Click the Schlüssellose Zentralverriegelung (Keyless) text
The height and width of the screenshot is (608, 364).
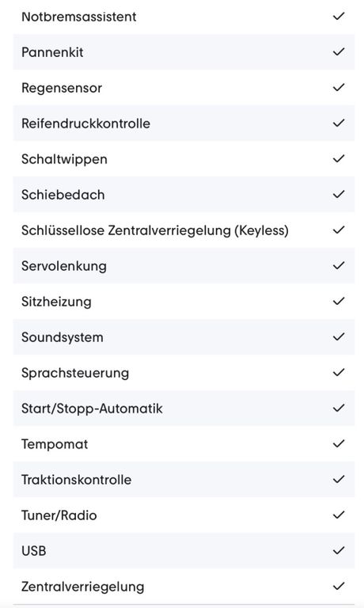coord(154,230)
